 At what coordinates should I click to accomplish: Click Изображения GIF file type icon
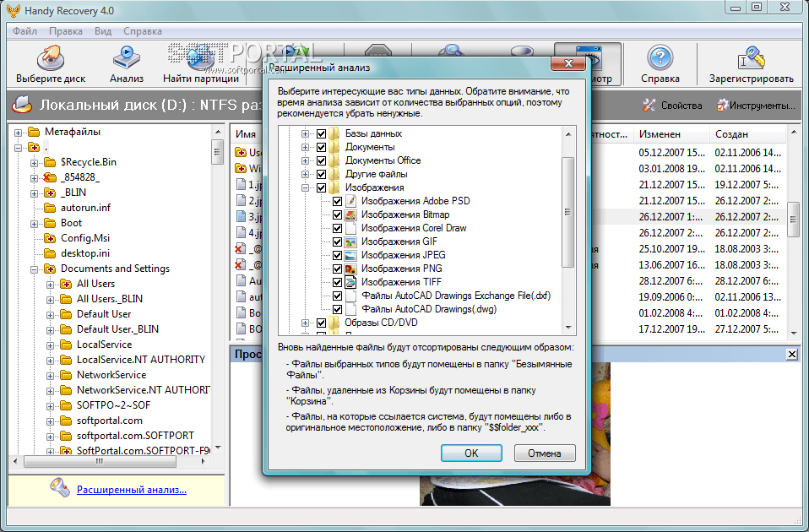pyautogui.click(x=350, y=242)
